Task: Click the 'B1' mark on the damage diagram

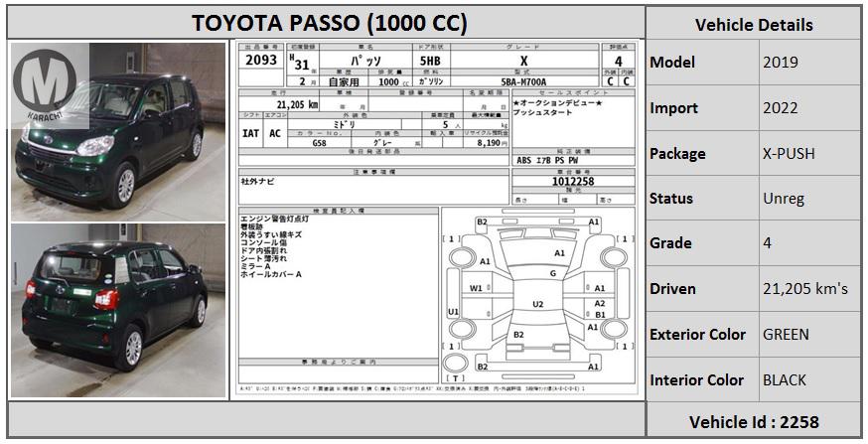Action: 600,315
